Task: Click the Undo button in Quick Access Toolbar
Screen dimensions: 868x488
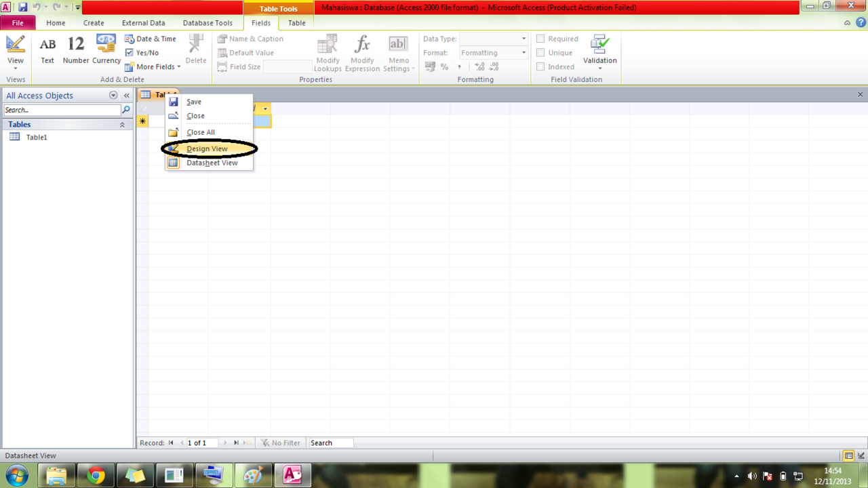Action: click(x=37, y=7)
